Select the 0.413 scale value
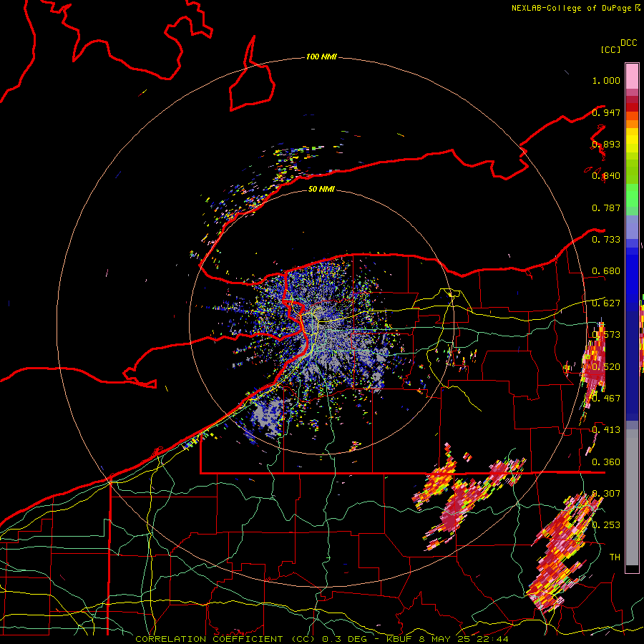Screen dimensions: 644x644 click(606, 430)
